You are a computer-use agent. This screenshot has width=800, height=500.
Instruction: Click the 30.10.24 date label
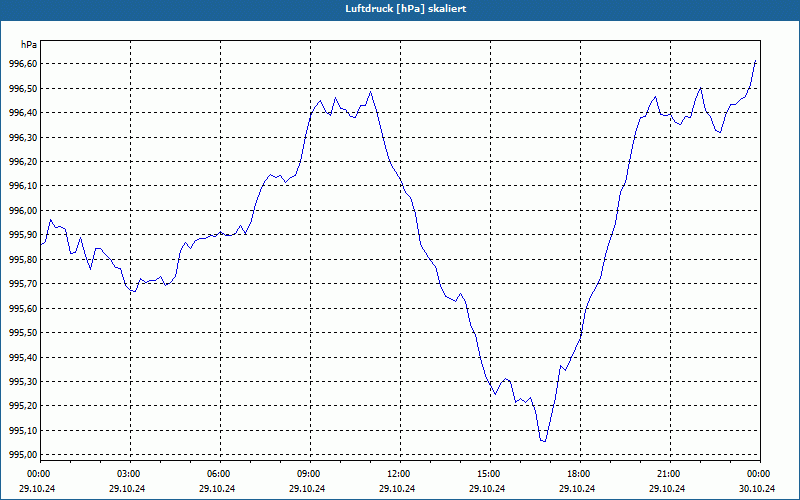click(757, 488)
